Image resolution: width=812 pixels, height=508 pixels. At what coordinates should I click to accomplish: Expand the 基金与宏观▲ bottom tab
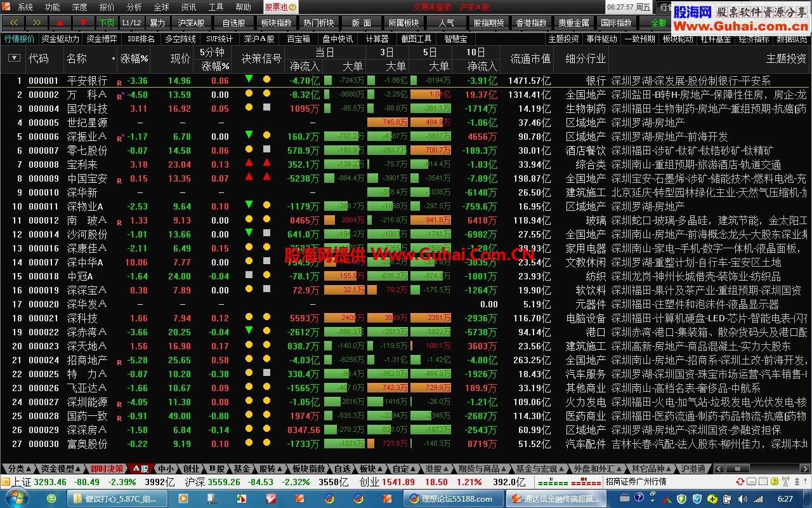point(539,469)
